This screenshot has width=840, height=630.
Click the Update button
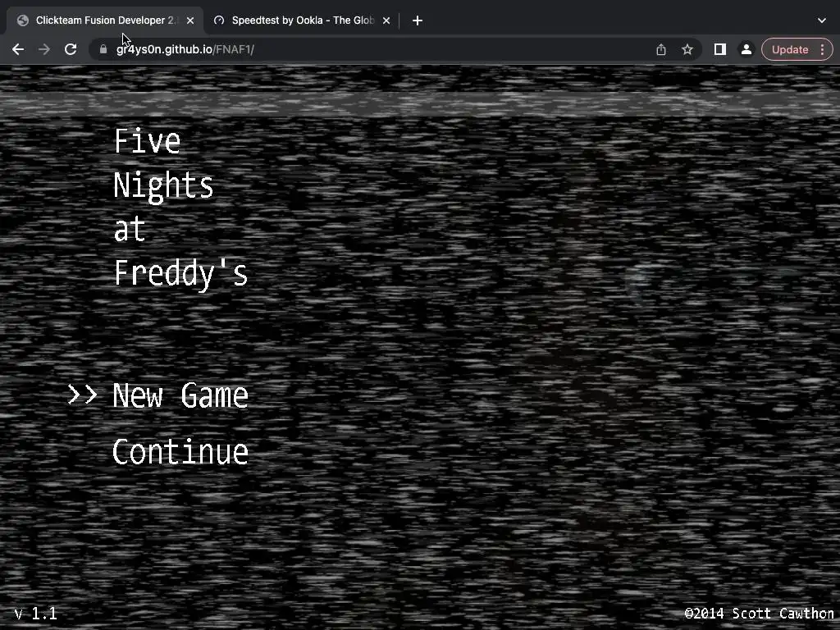[790, 49]
